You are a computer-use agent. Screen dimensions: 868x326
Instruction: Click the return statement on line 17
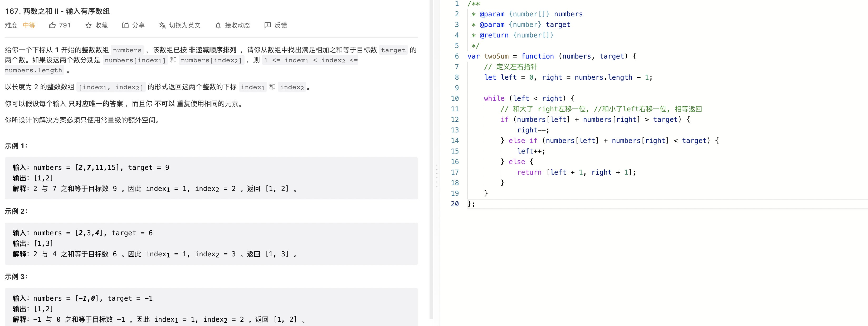(577, 172)
